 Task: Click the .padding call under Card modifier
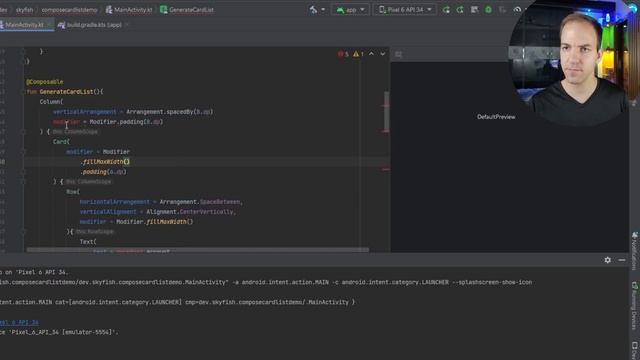[103, 172]
